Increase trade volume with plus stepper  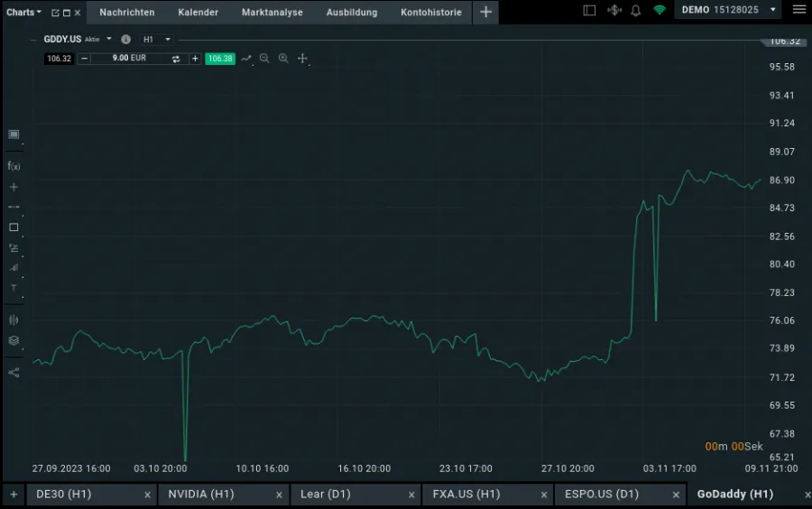(195, 59)
